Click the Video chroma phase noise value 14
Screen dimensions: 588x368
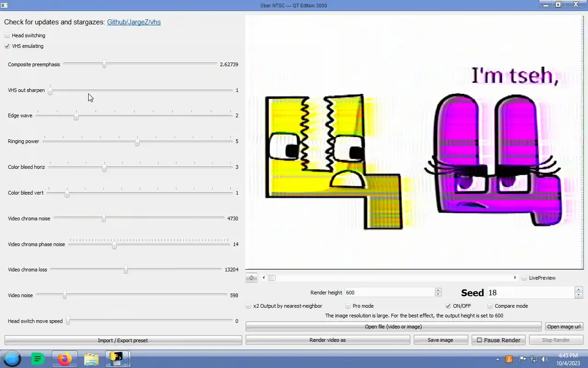(236, 244)
